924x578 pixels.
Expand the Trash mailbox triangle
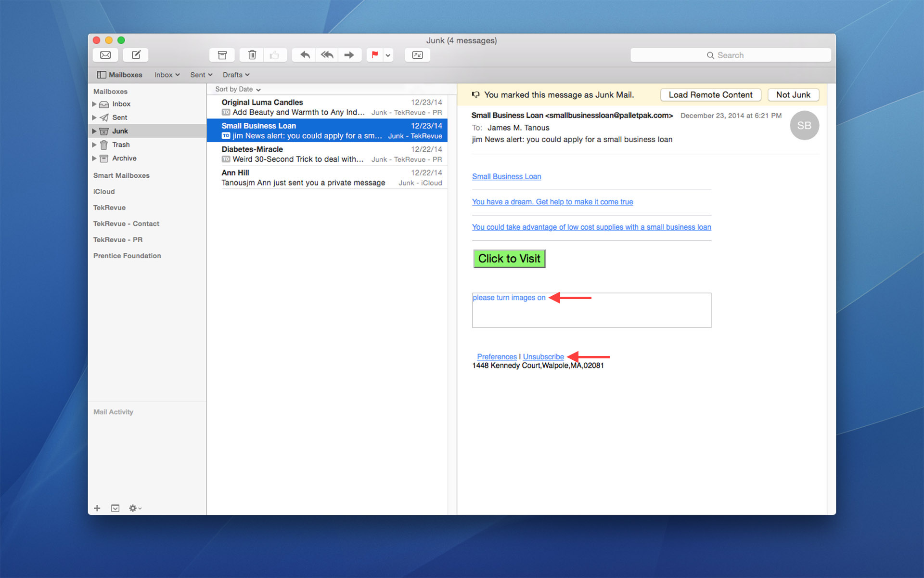(x=94, y=144)
